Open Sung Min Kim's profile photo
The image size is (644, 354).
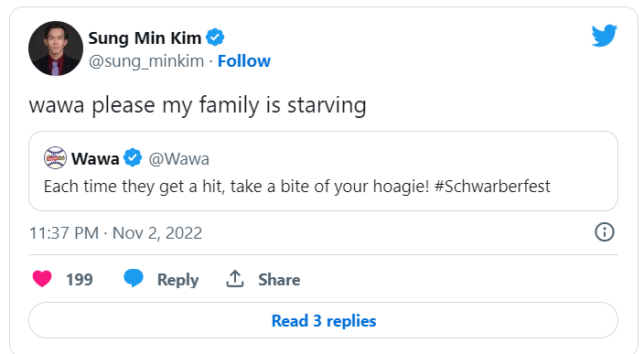[x=56, y=48]
